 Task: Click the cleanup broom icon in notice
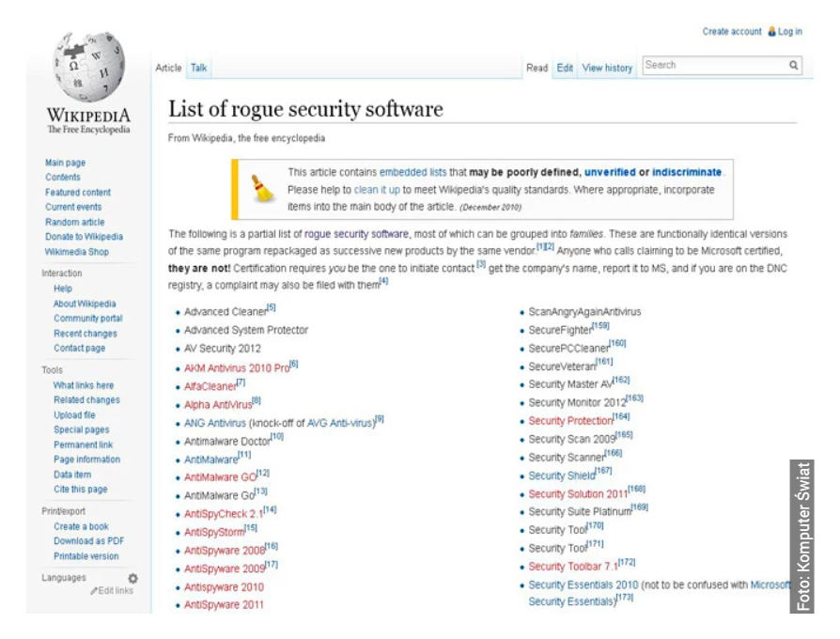262,188
